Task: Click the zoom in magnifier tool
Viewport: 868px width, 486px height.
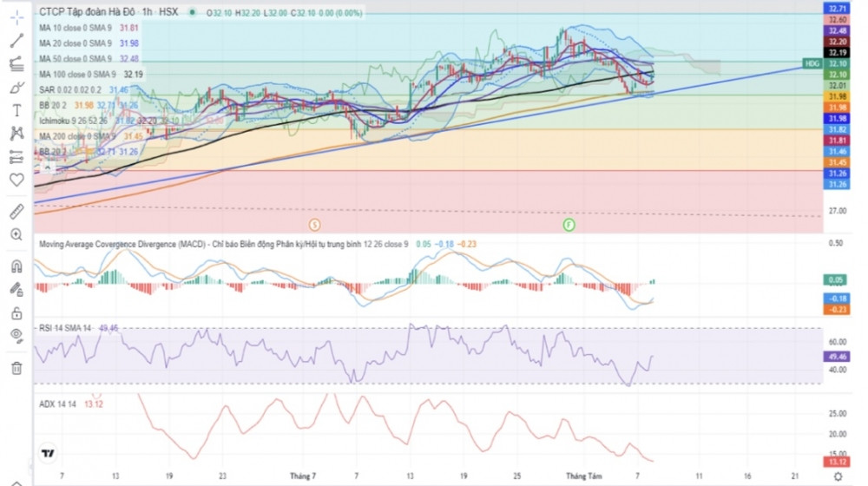Action: (x=16, y=234)
